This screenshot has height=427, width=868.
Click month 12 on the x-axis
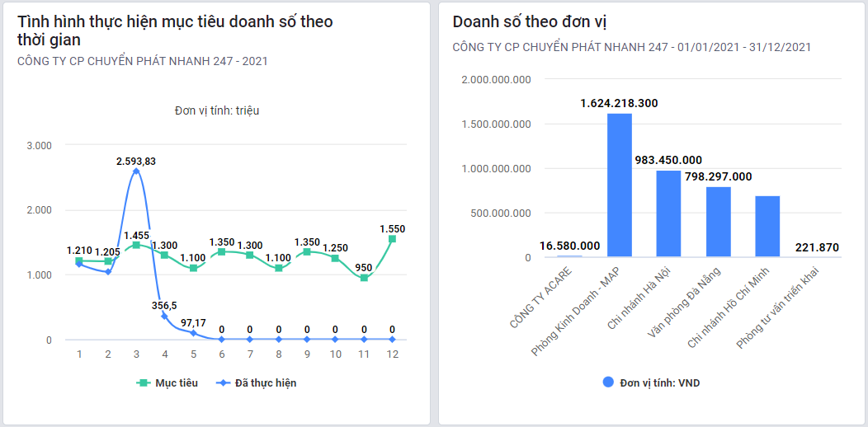pos(393,354)
